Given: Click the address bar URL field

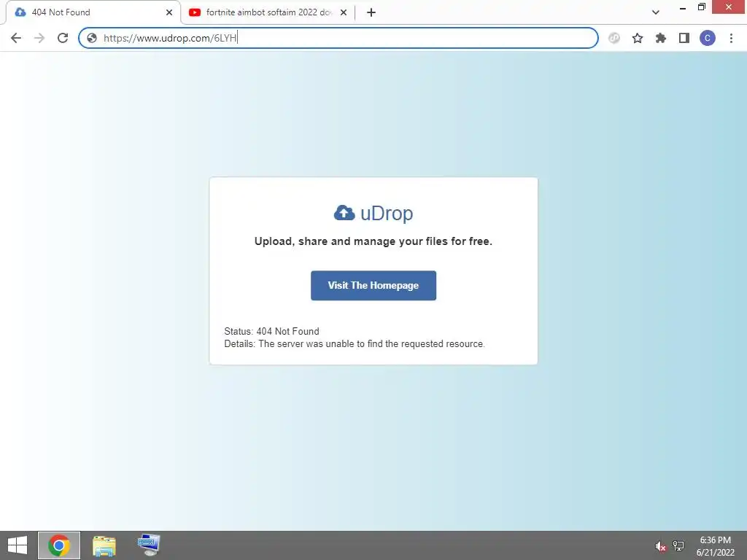Looking at the screenshot, I should (338, 38).
